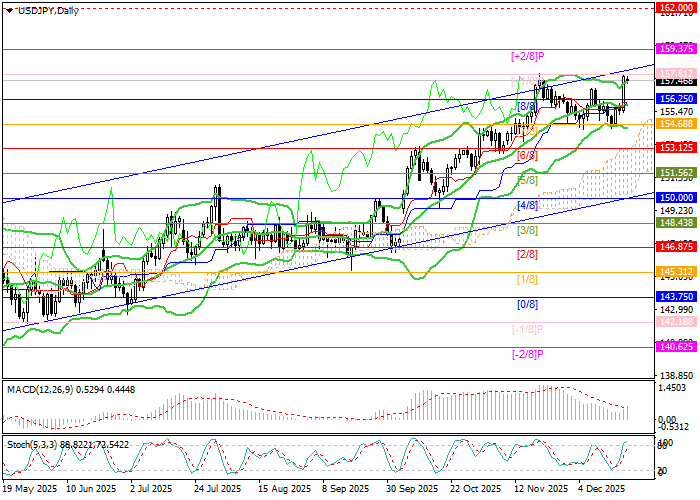Click the 151.562 green price label
This screenshot has height=500, width=700.
[x=676, y=173]
